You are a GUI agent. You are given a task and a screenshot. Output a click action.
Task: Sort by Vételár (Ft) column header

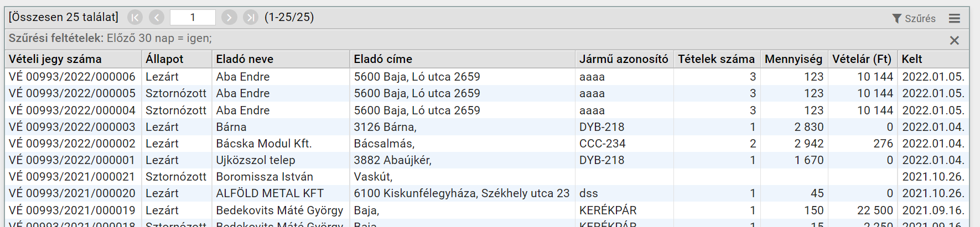pos(862,59)
